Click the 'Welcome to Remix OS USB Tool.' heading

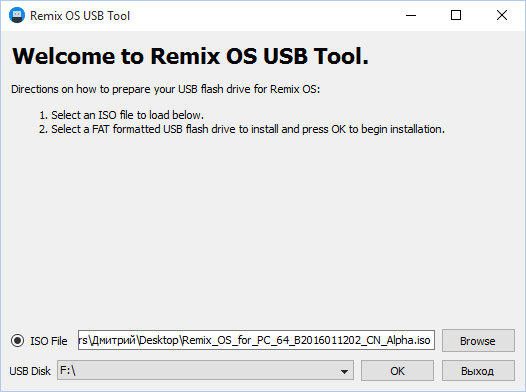point(191,56)
